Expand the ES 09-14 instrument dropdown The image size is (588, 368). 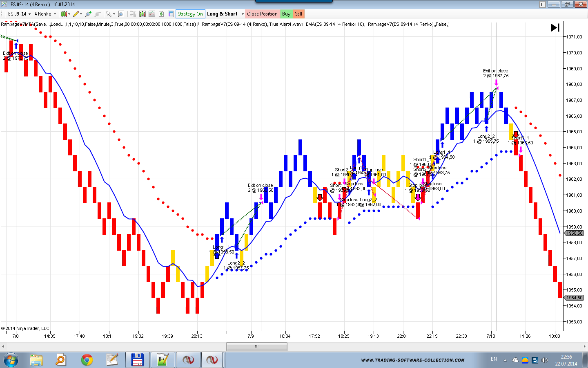click(19, 14)
